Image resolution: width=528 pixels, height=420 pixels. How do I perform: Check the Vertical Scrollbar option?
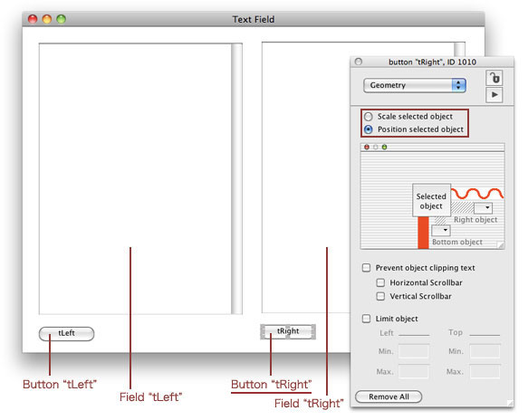[380, 296]
